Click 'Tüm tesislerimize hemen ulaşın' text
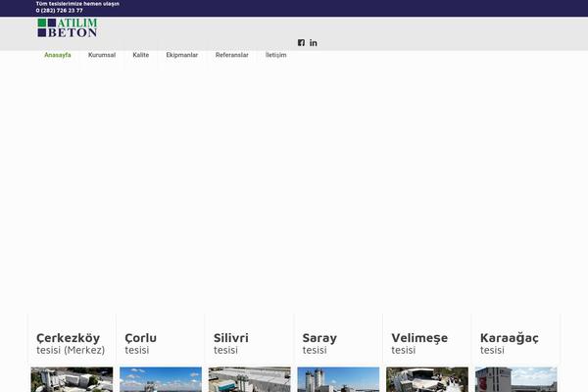Image resolution: width=588 pixels, height=392 pixels. point(77,4)
